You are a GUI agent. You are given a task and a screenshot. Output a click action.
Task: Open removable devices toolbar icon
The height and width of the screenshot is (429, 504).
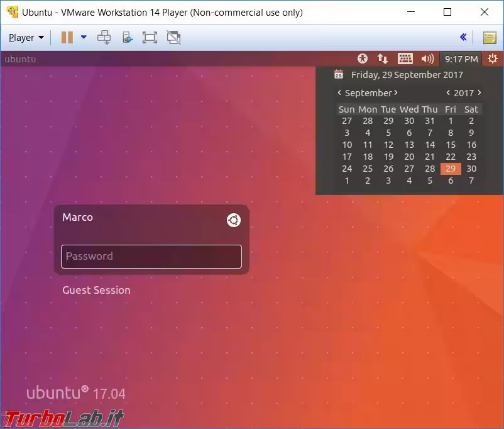128,37
